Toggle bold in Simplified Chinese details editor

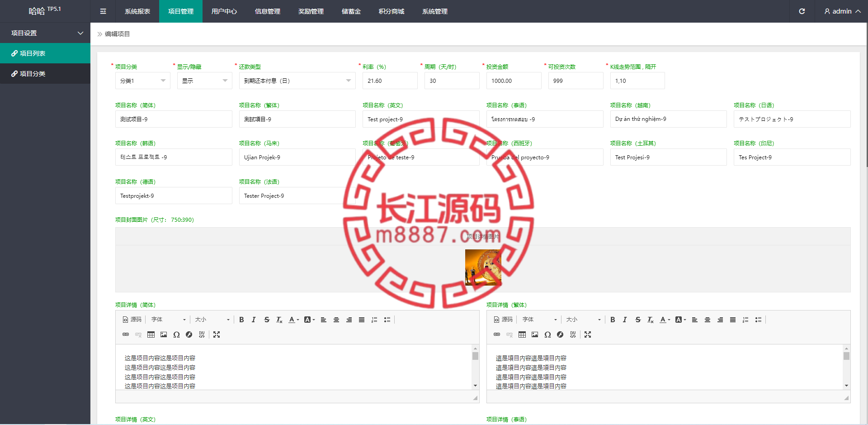[241, 320]
